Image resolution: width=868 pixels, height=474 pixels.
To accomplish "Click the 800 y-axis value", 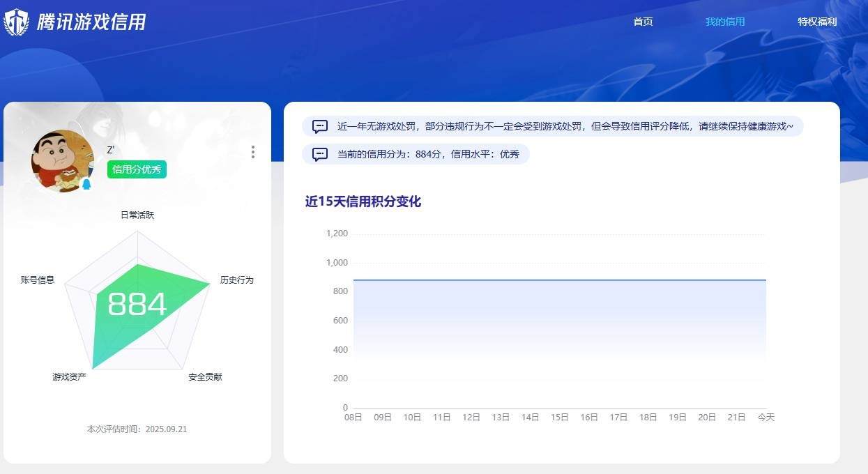I will click(340, 291).
